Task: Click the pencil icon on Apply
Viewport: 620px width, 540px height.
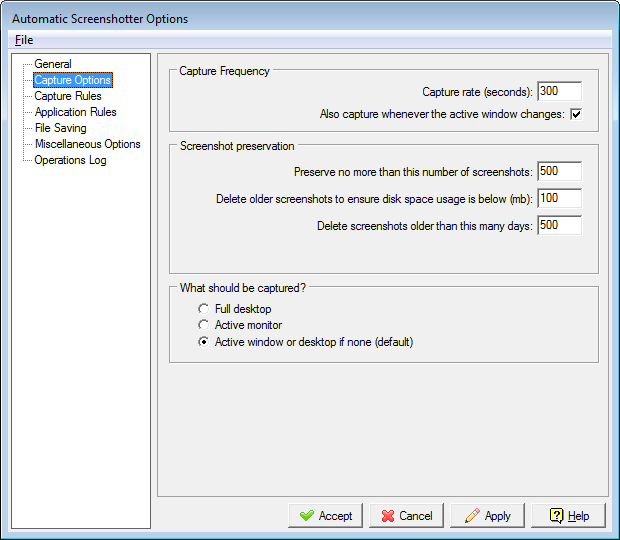Action: point(471,516)
